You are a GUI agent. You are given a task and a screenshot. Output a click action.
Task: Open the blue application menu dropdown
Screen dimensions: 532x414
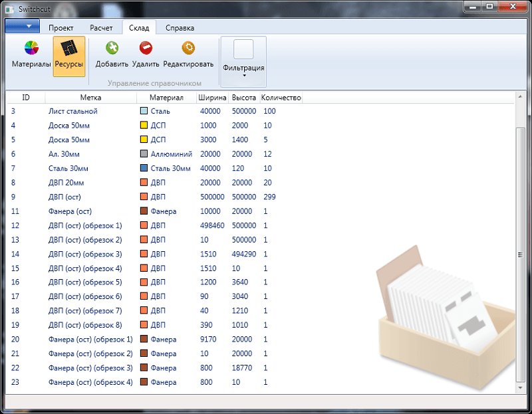click(x=23, y=26)
